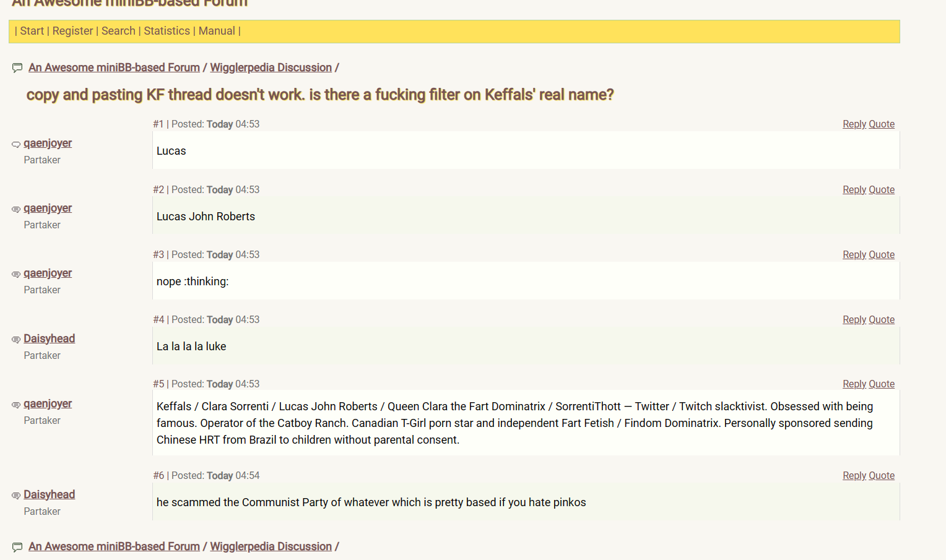The height and width of the screenshot is (560, 946).
Task: Reply to post #3
Action: (x=854, y=255)
